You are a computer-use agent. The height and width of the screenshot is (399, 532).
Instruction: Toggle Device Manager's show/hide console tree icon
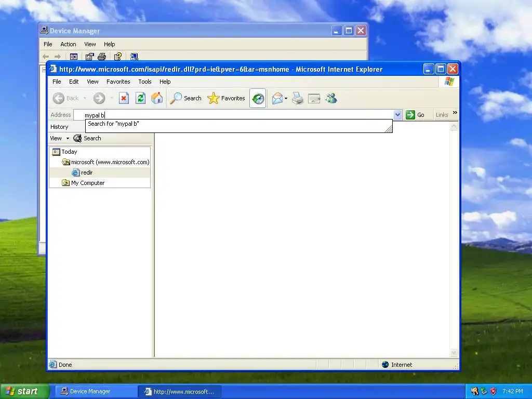(x=74, y=57)
